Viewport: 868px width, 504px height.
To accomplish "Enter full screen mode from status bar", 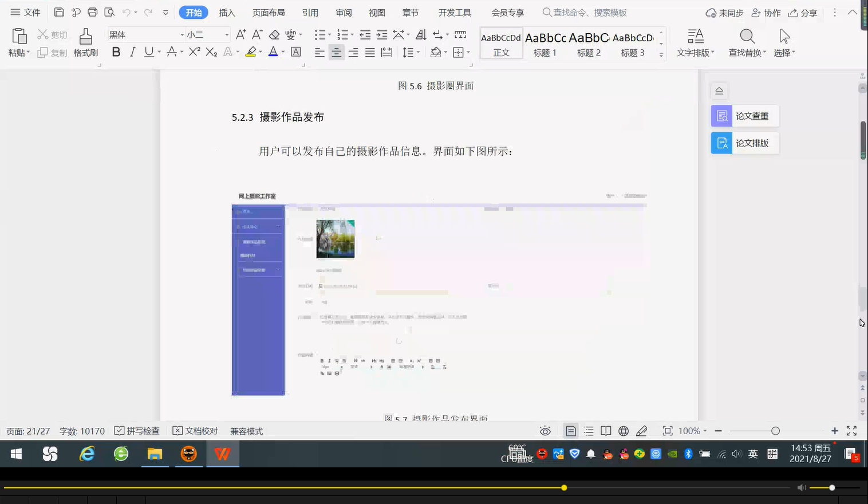I will pyautogui.click(x=851, y=431).
